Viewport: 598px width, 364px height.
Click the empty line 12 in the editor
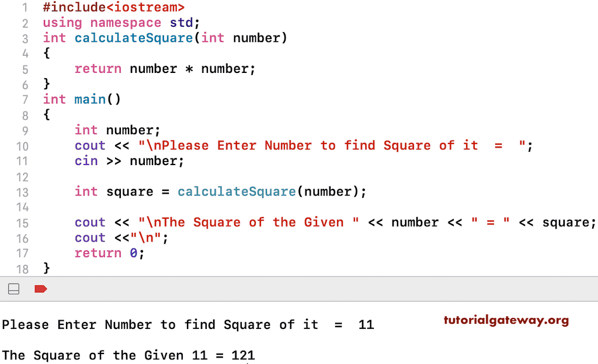click(x=117, y=176)
